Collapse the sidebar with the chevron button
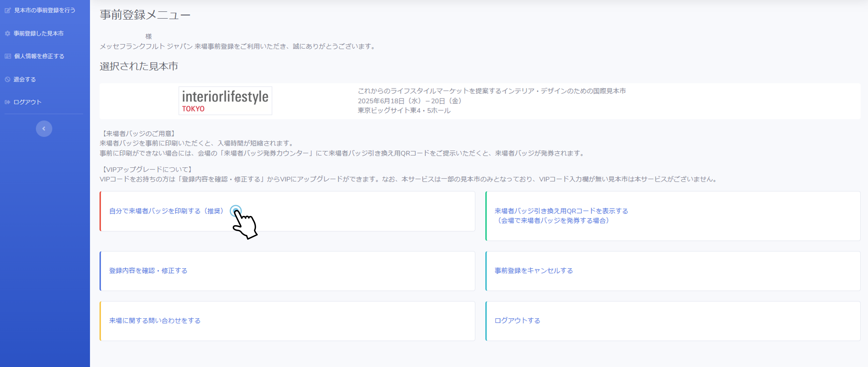The height and width of the screenshot is (367, 868). pyautogui.click(x=44, y=129)
